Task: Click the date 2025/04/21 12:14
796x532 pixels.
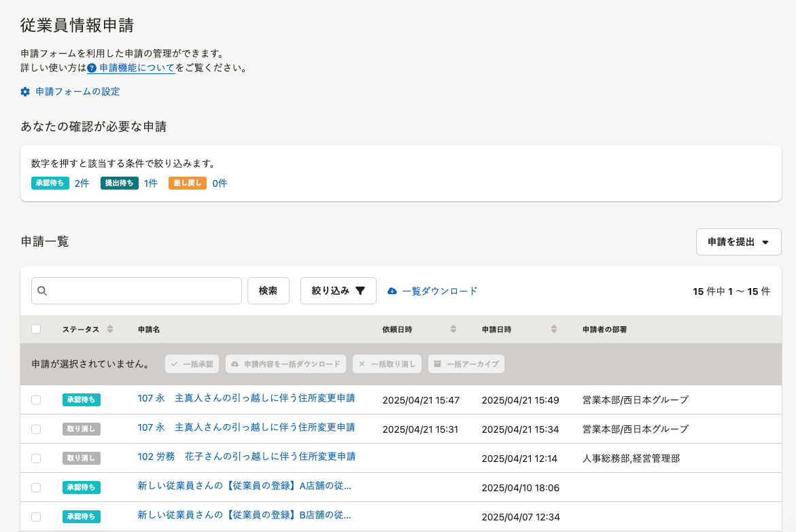Action: click(519, 459)
